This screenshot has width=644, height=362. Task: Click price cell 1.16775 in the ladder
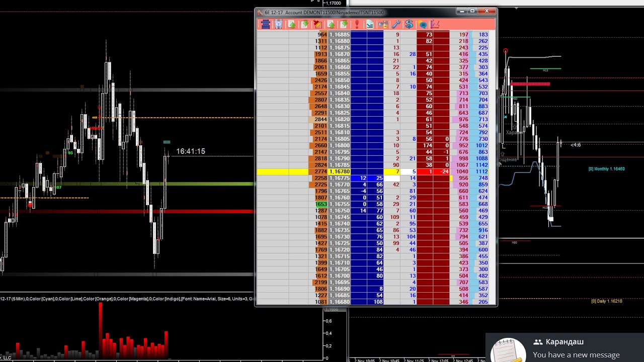(340, 178)
